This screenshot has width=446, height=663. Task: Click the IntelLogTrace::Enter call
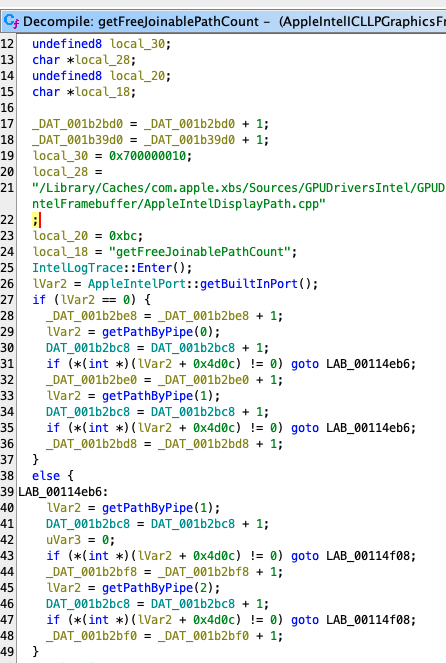tap(112, 268)
